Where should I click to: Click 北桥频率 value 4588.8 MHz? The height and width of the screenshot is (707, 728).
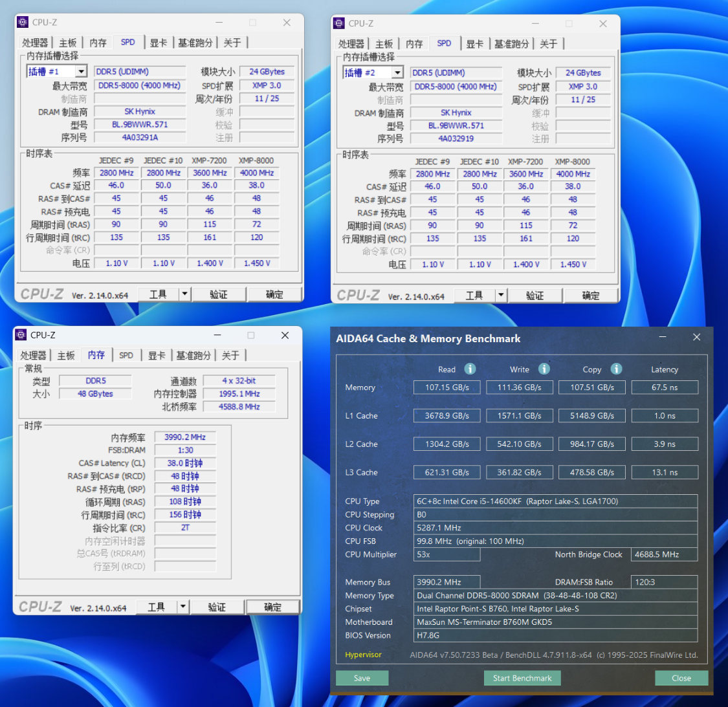click(x=239, y=407)
